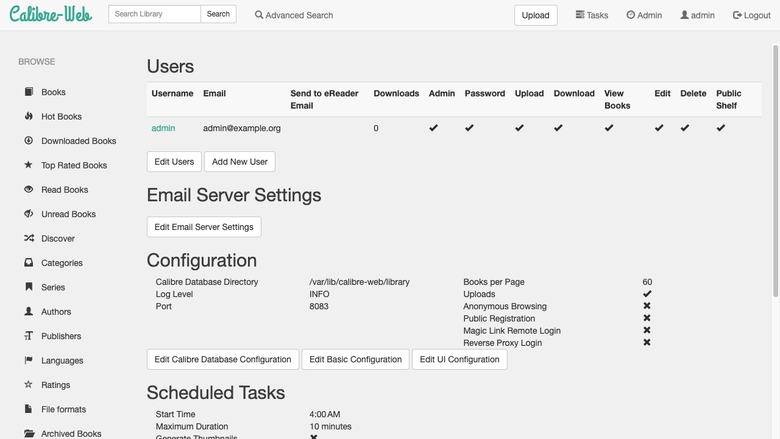
Task: Click the page vertical scrollbar
Action: click(x=776, y=171)
